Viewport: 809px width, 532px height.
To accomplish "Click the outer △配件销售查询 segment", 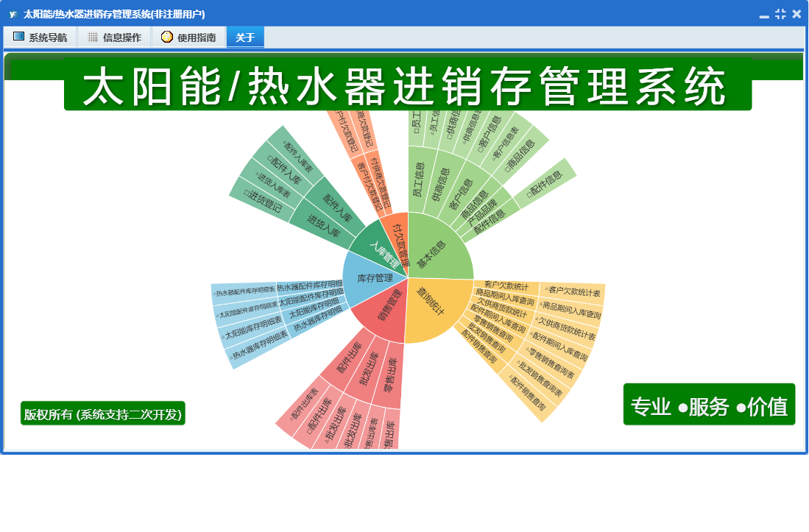I will [526, 392].
